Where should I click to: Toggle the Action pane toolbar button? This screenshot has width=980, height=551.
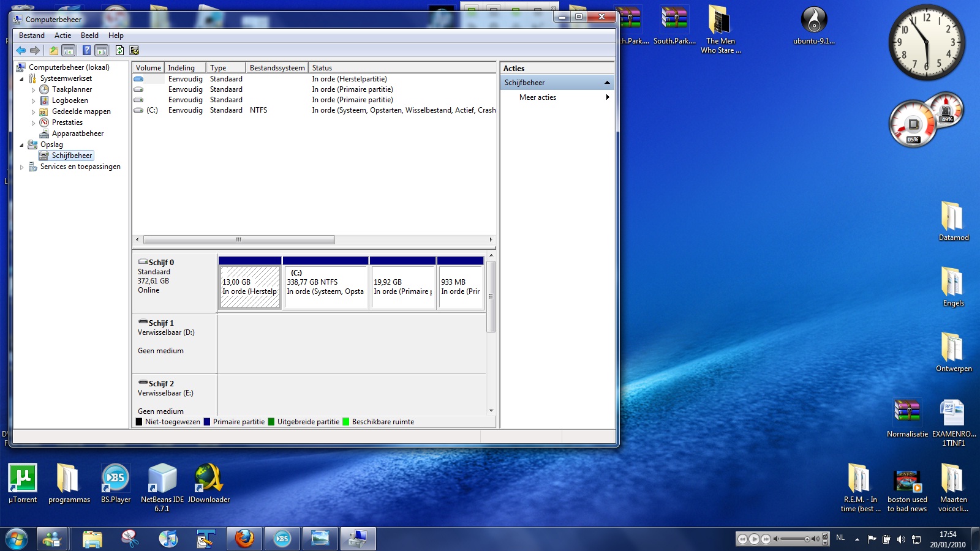[x=102, y=50]
